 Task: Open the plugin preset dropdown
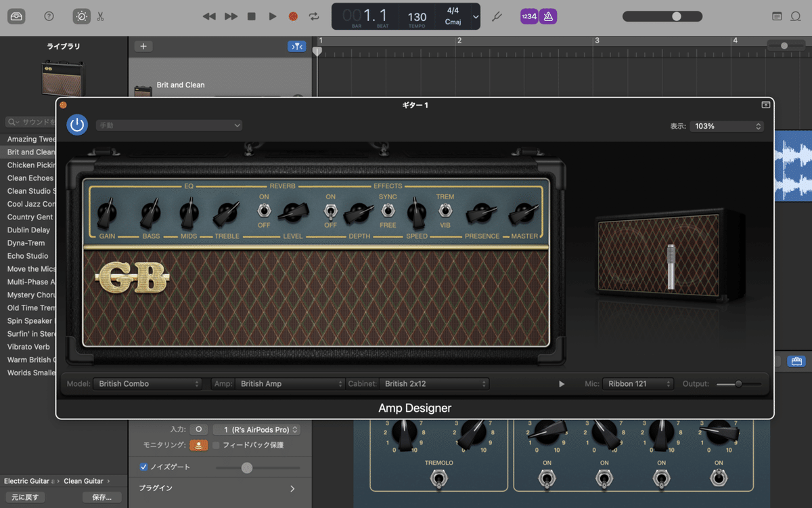tap(169, 125)
